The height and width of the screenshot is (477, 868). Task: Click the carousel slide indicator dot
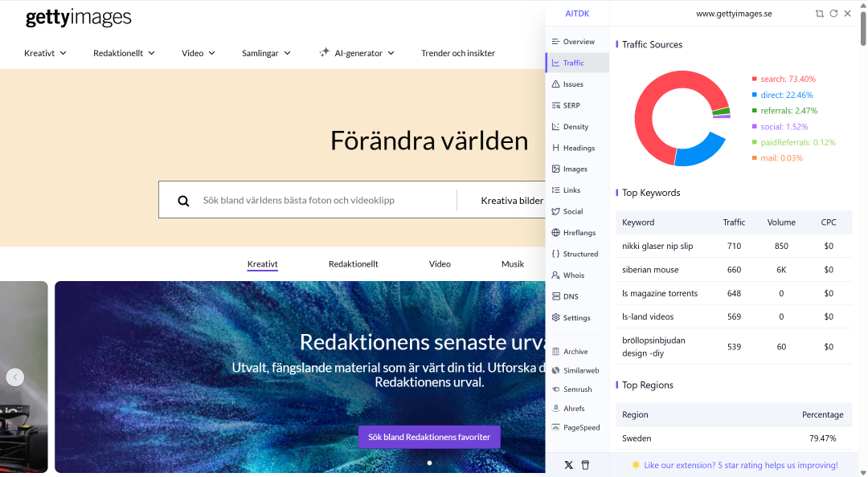coord(429,463)
